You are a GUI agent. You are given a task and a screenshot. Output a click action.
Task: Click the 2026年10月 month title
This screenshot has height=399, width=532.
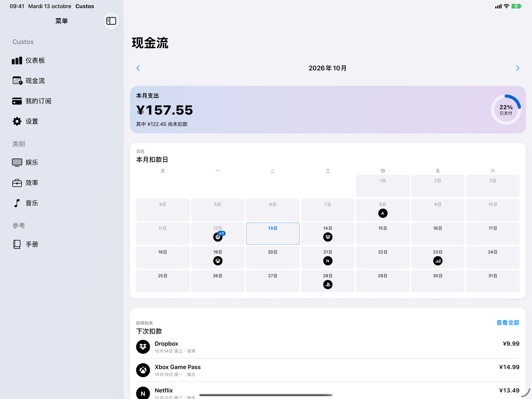[x=327, y=68]
